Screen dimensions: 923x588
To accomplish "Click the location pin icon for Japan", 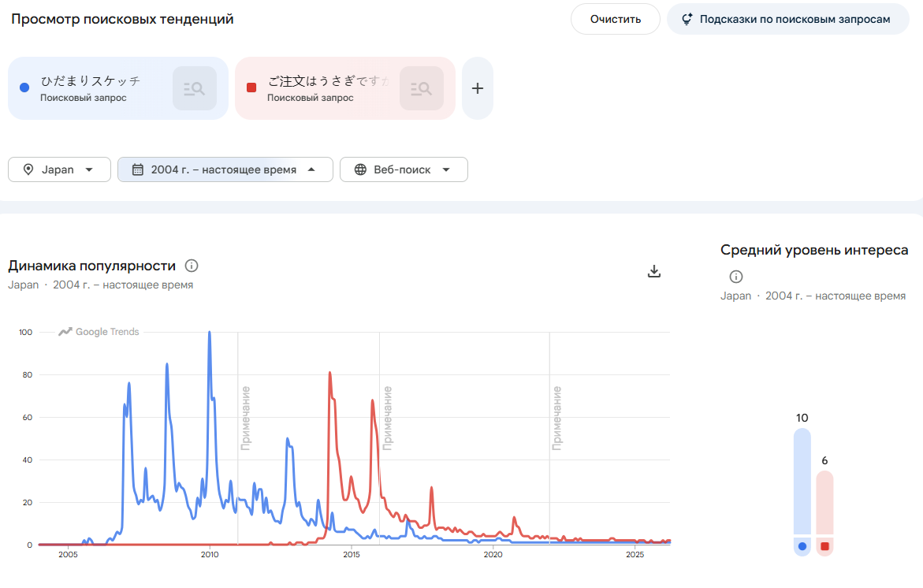I will coord(28,169).
